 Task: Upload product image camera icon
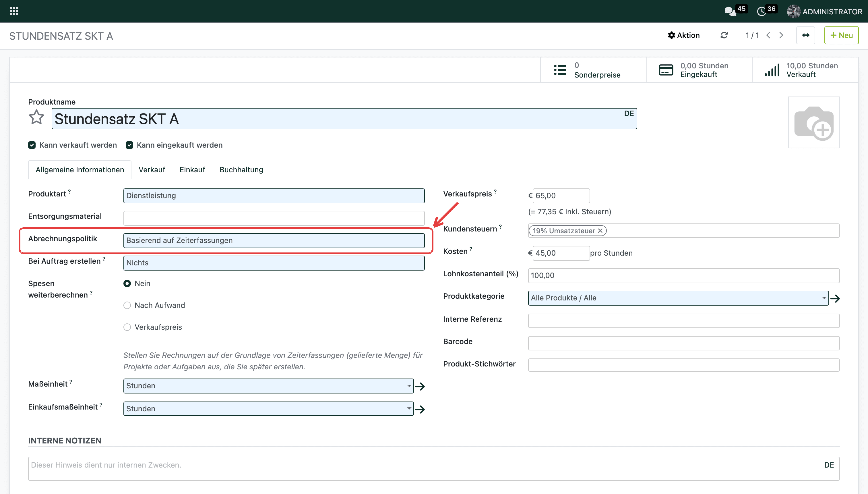[814, 122]
